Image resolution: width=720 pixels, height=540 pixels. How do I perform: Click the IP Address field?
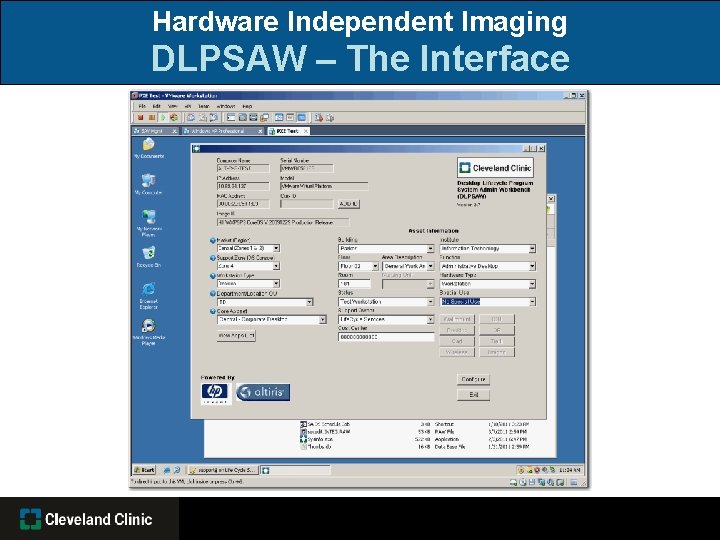pos(243,186)
